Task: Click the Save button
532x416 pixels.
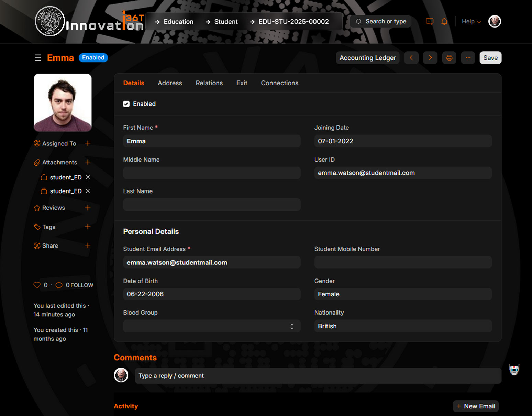Action: click(490, 58)
